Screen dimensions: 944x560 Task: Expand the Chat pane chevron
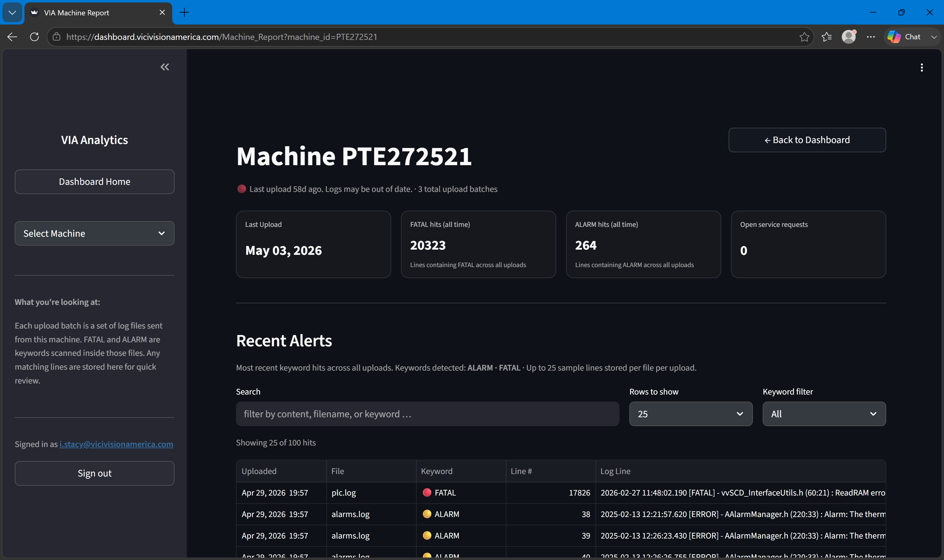(934, 37)
